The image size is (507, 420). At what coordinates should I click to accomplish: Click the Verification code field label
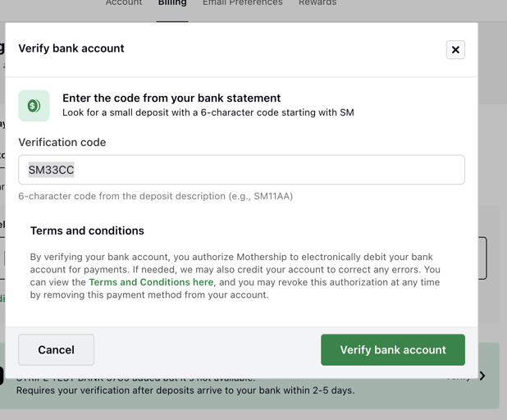62,142
